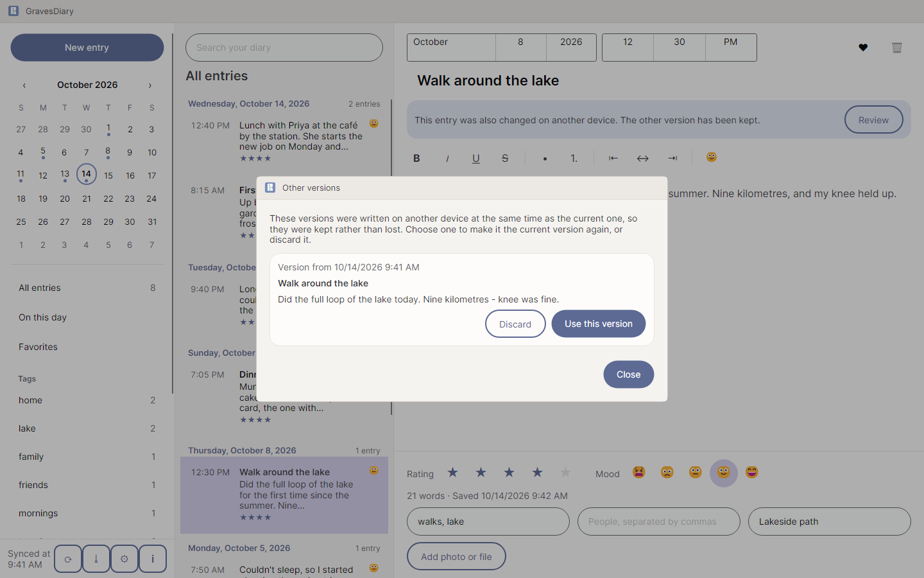The image size is (924, 578).
Task: Click the center-align arrows icon
Action: (642, 158)
